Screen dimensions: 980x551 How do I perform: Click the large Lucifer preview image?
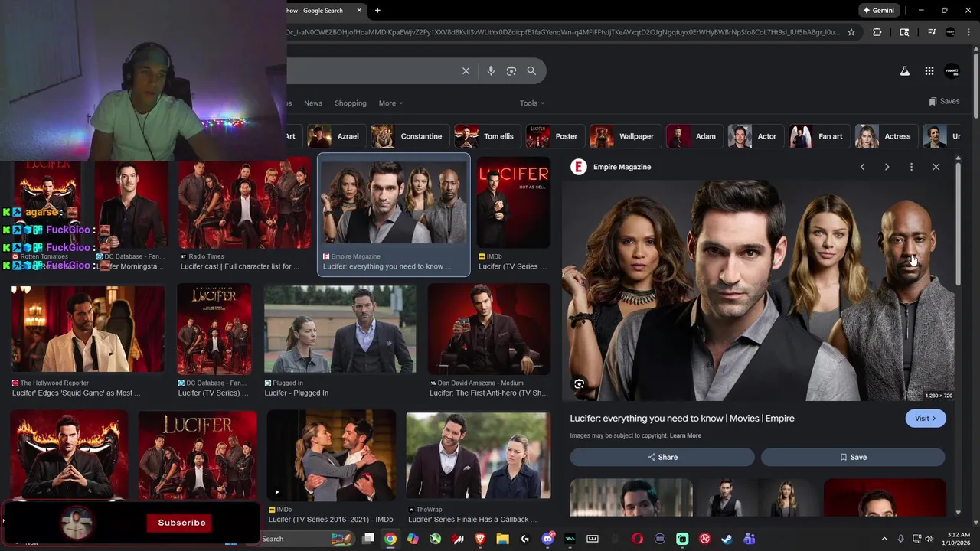(758, 290)
